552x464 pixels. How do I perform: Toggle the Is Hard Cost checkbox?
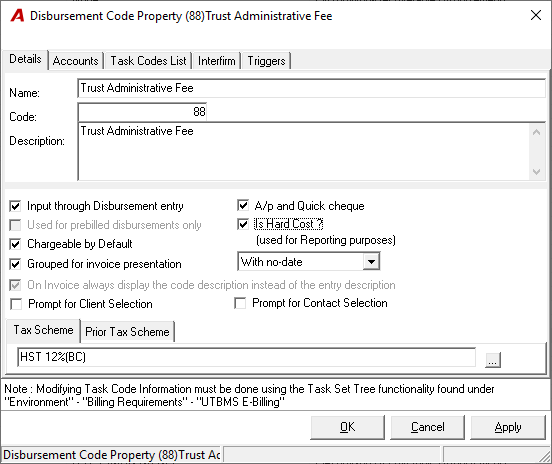pyautogui.click(x=243, y=224)
